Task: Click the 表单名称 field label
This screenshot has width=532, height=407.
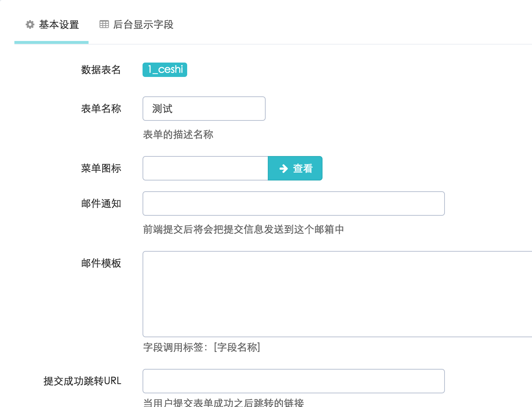Action: [101, 108]
